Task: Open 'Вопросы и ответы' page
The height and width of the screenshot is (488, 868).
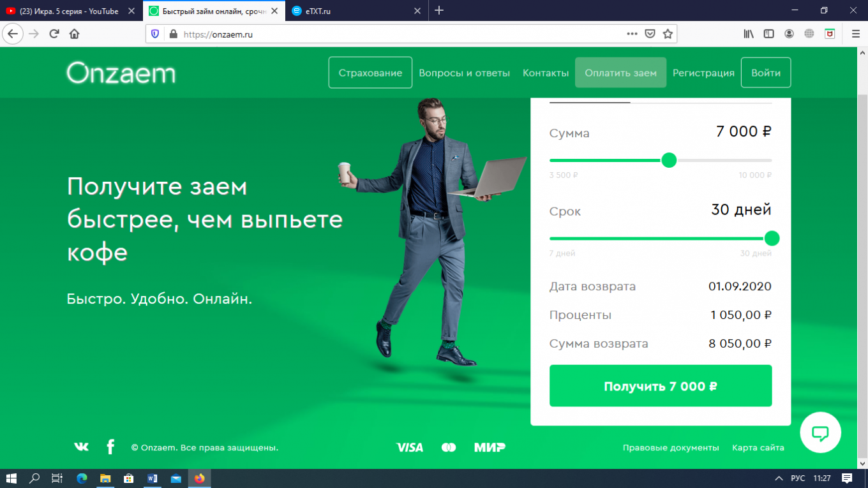Action: (464, 73)
